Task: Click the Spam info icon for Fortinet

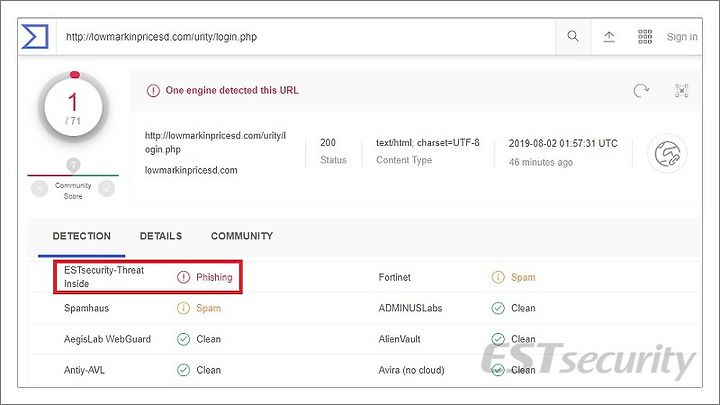Action: [498, 277]
